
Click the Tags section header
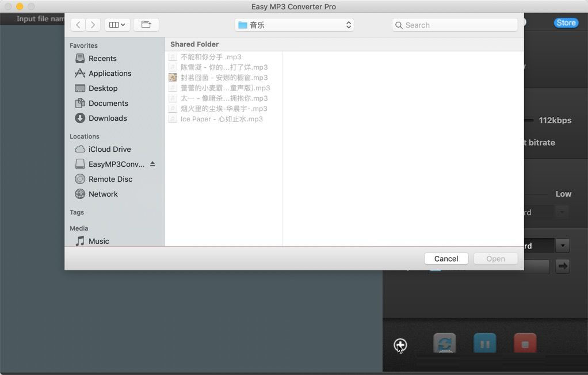77,212
